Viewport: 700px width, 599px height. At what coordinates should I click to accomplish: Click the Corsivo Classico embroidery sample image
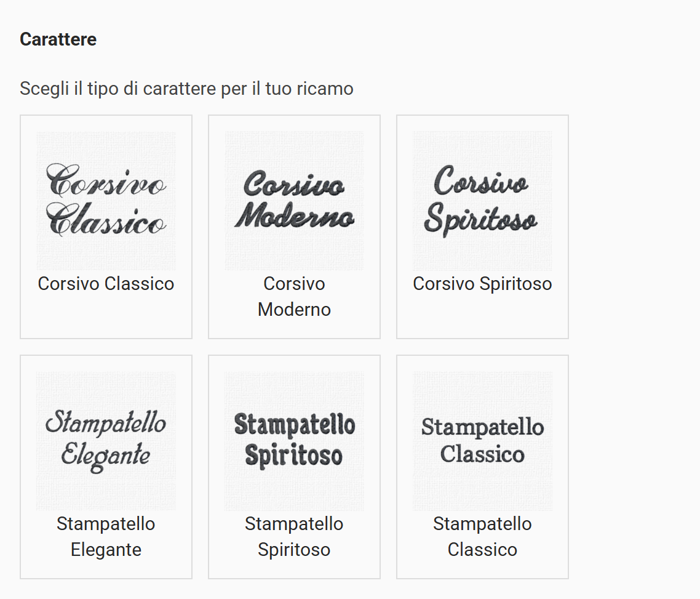click(x=106, y=201)
